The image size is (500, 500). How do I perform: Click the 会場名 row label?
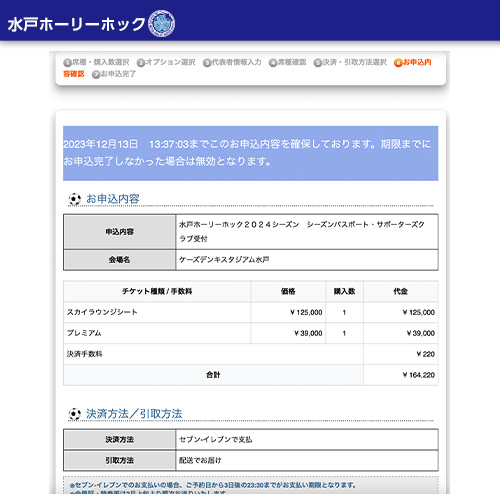click(x=120, y=260)
